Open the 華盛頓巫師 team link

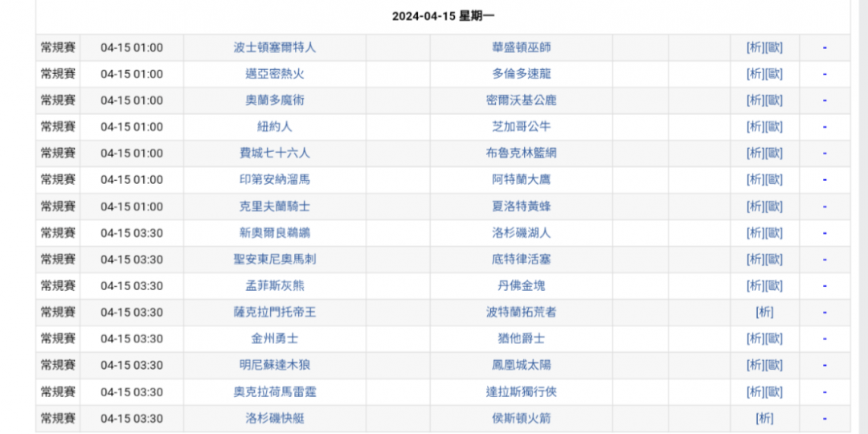click(x=521, y=47)
